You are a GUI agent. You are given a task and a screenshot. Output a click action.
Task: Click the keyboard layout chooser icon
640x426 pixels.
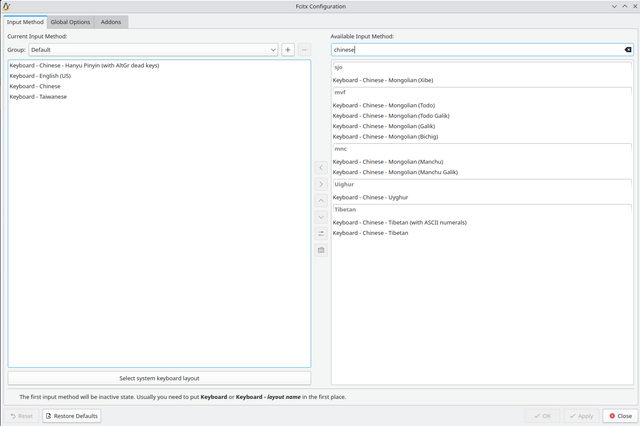click(321, 250)
